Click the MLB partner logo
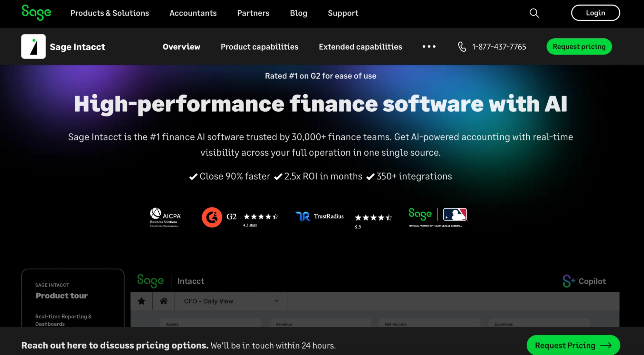Image resolution: width=644 pixels, height=355 pixels. click(x=455, y=214)
